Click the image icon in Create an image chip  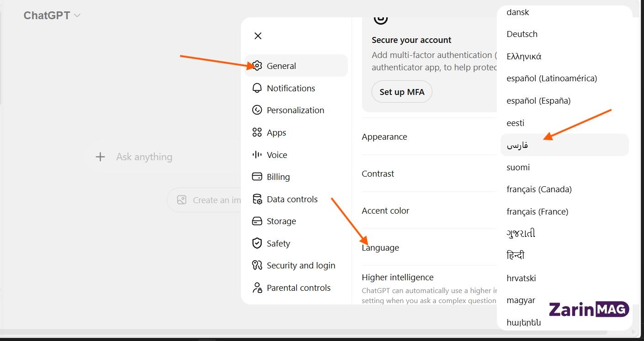[181, 200]
